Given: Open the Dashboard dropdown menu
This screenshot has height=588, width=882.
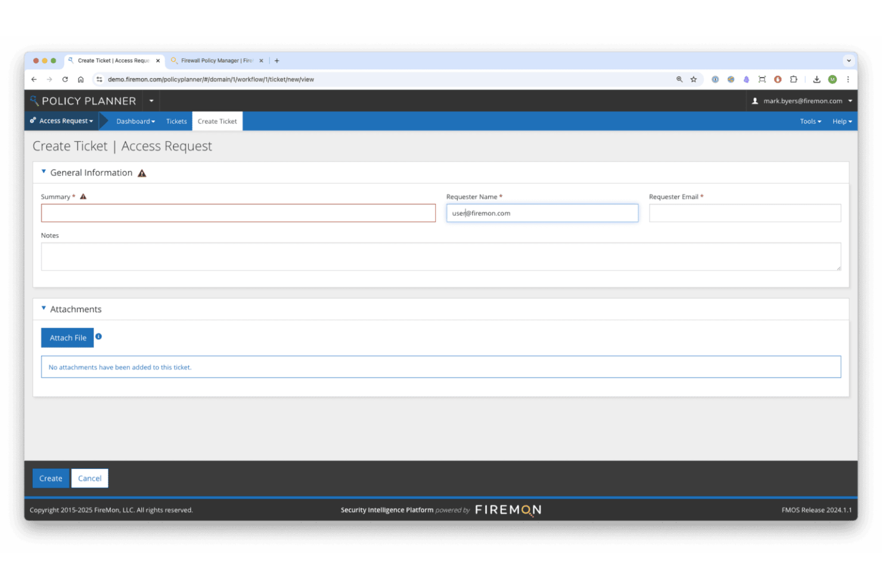Looking at the screenshot, I should pos(135,121).
